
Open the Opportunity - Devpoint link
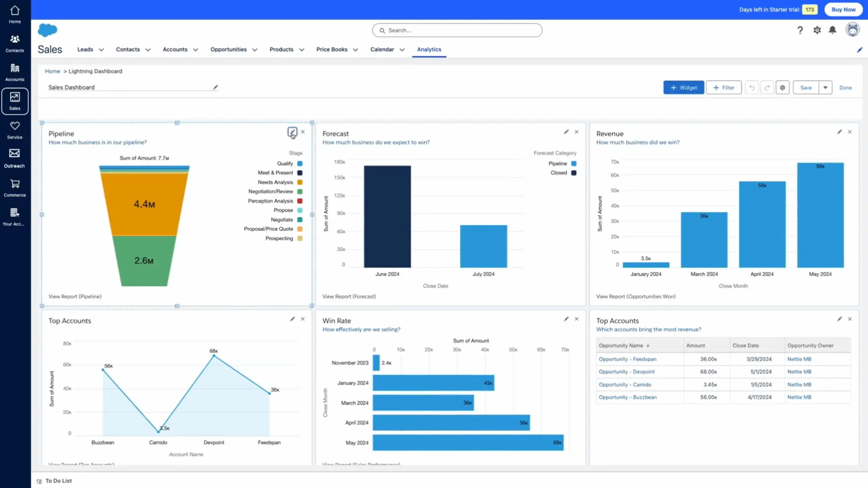click(626, 372)
